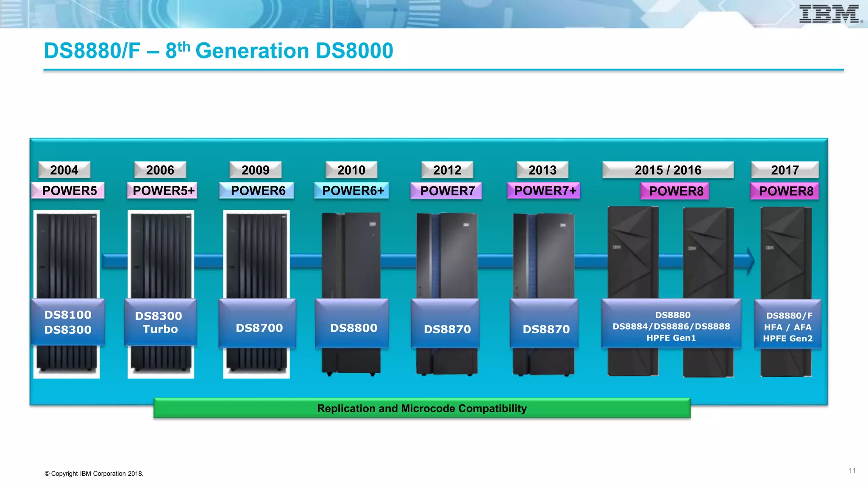Select the DS8300 Turbo model box
This screenshot has height=488, width=868.
coord(160,322)
